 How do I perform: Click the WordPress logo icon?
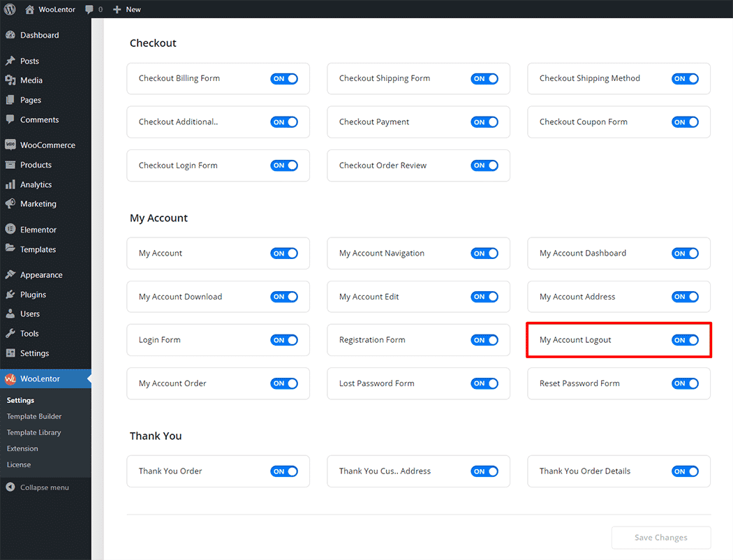pyautogui.click(x=10, y=9)
